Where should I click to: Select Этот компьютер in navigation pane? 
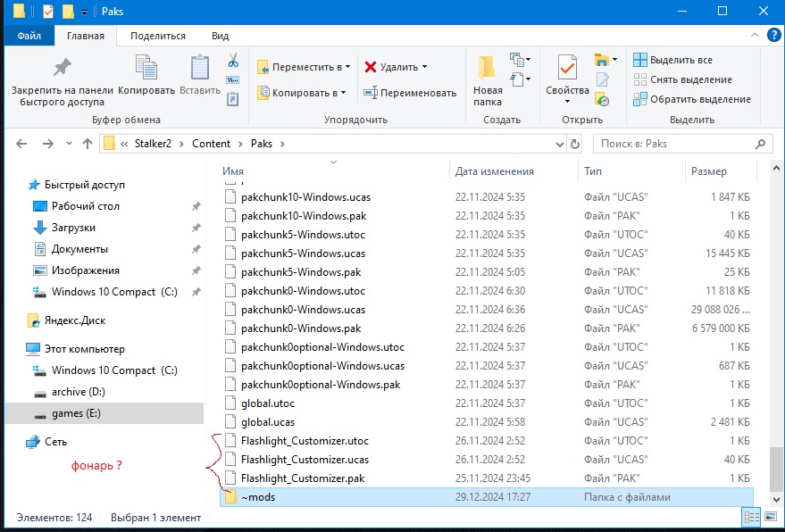pos(85,349)
